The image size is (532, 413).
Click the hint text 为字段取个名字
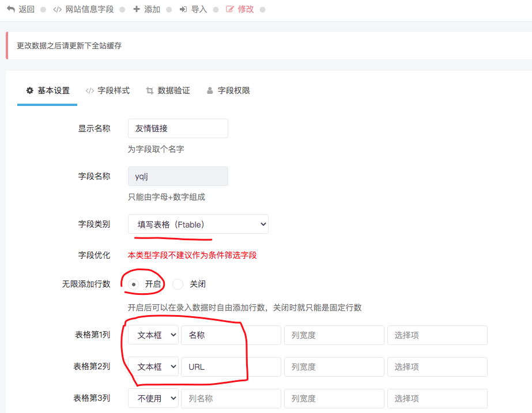[156, 149]
